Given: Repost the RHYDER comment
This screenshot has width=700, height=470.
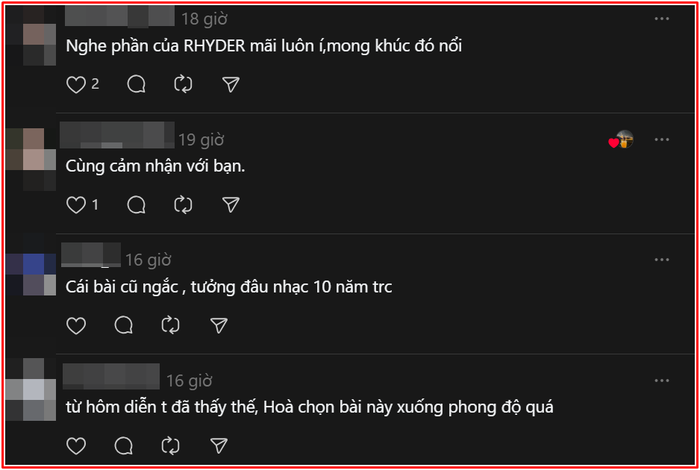Looking at the screenshot, I should point(183,84).
